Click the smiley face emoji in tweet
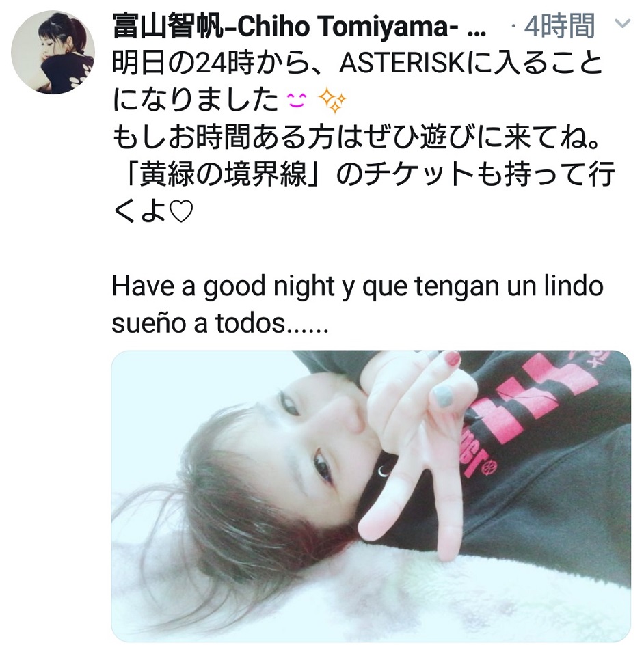This screenshot has height=656, width=644. tap(297, 100)
